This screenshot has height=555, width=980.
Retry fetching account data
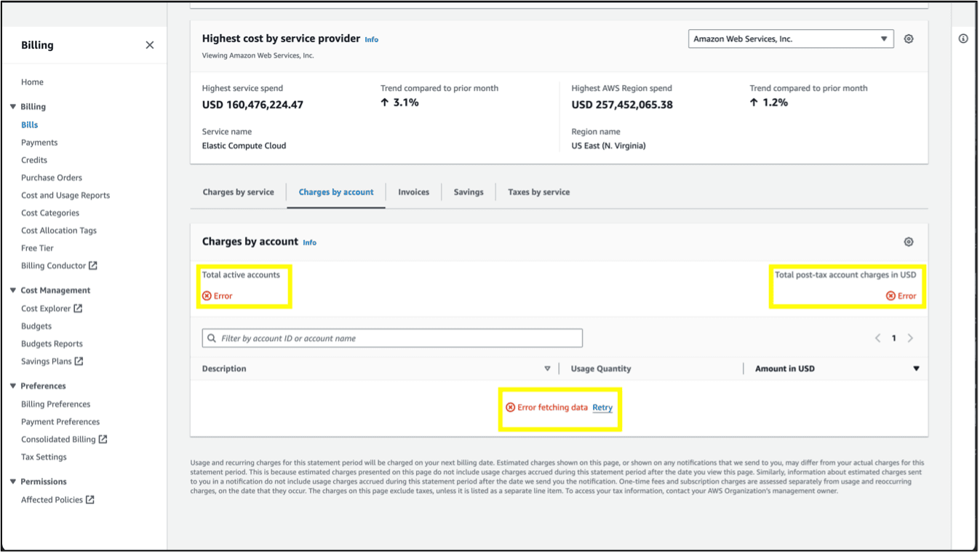(x=602, y=407)
